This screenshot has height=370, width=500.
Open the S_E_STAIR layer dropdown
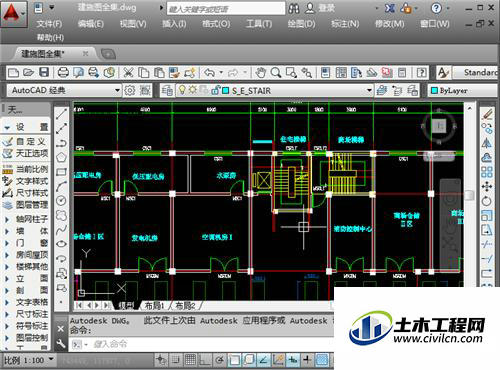coord(369,90)
